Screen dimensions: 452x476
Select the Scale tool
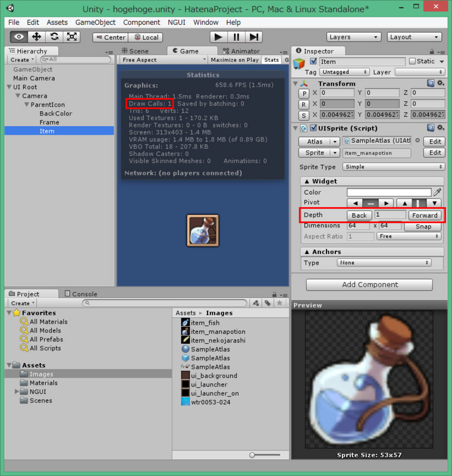[x=71, y=37]
